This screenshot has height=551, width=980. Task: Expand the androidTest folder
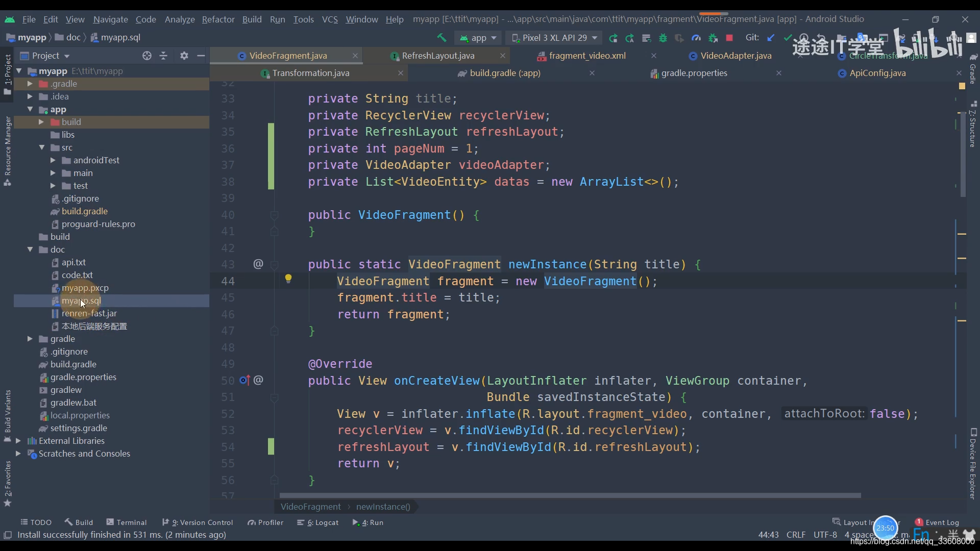pos(53,160)
